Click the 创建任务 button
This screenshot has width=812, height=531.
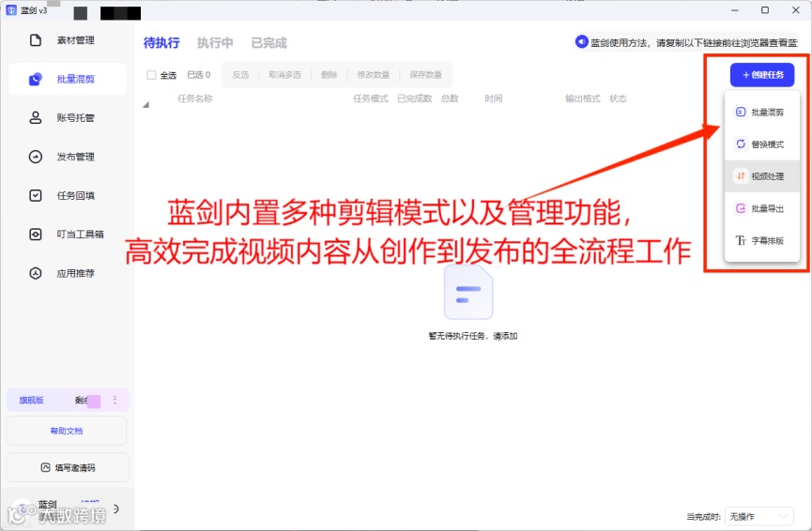coord(762,75)
